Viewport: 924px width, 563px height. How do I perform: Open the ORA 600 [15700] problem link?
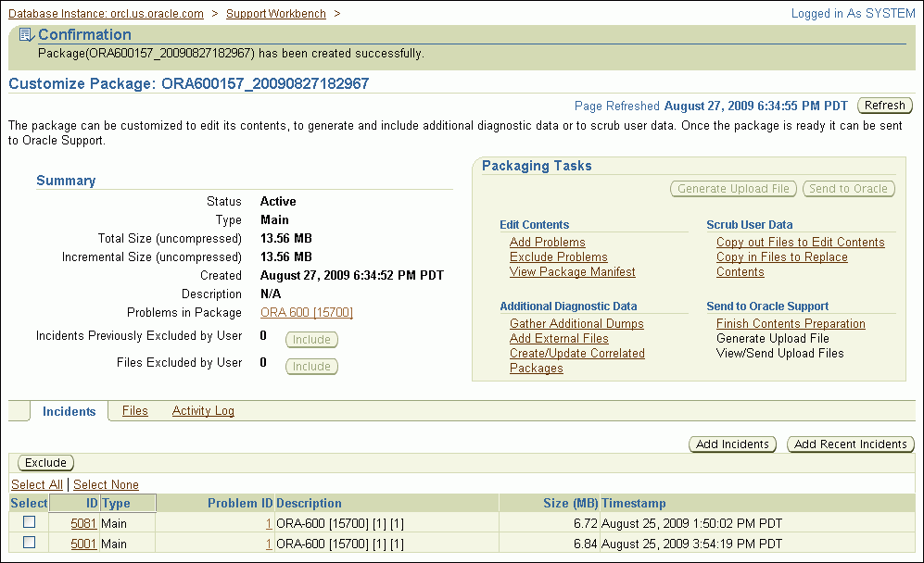tap(306, 313)
